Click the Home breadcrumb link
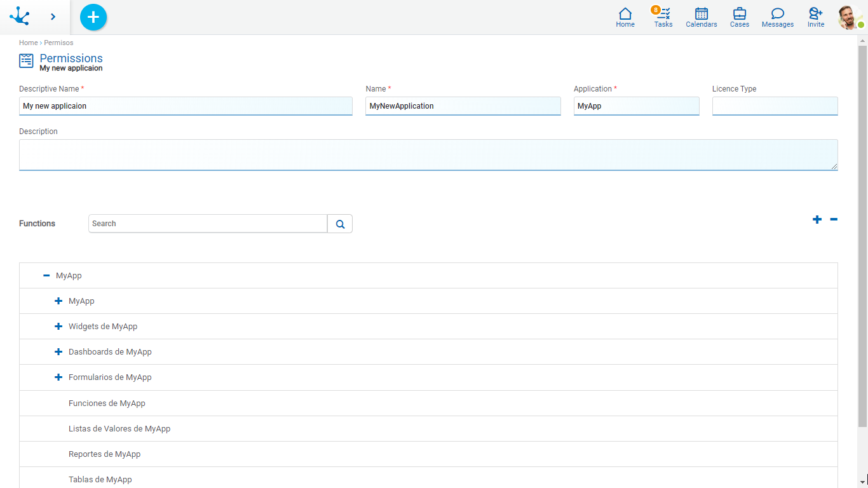 click(28, 43)
